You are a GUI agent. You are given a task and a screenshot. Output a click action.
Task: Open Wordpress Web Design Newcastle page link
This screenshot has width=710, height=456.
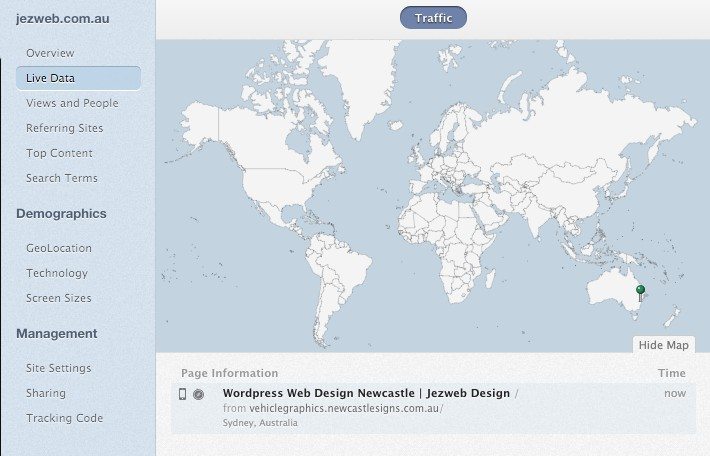pyautogui.click(x=366, y=393)
